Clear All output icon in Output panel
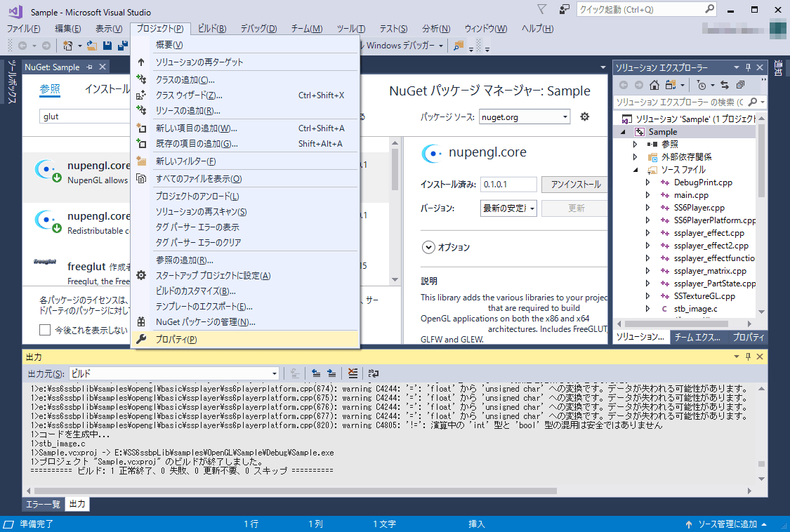 click(x=353, y=373)
